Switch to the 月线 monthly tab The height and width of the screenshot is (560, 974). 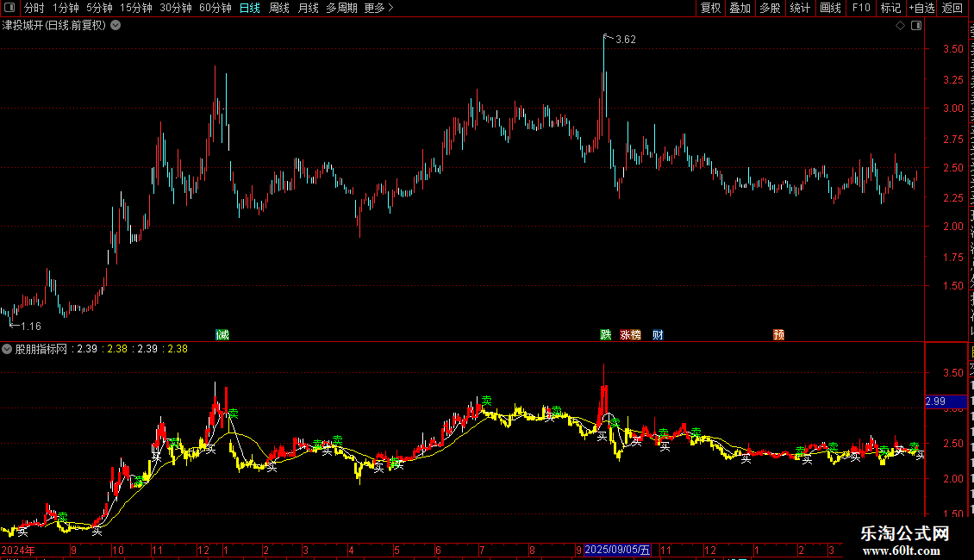click(308, 8)
